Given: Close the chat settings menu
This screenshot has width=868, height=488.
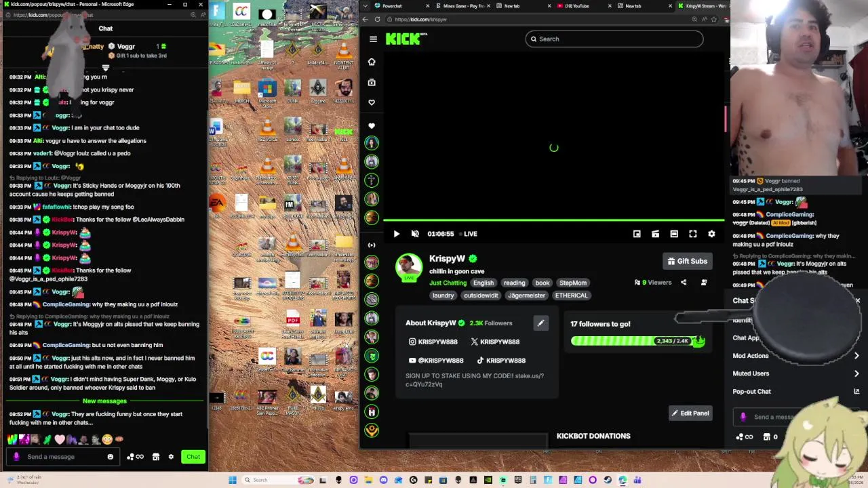Looking at the screenshot, I should coord(857,301).
